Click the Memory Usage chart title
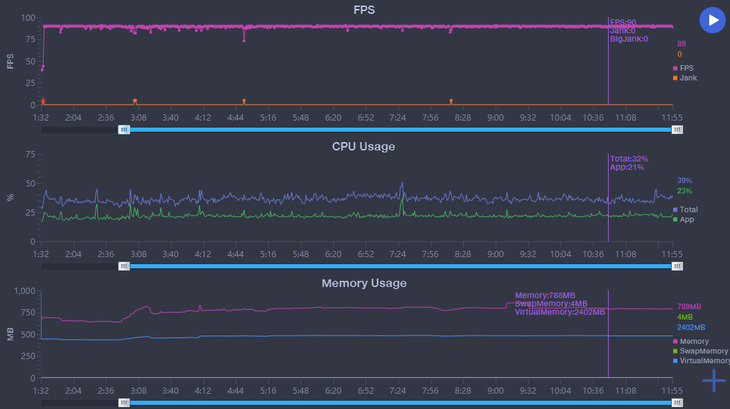The width and height of the screenshot is (730, 409). pos(364,283)
